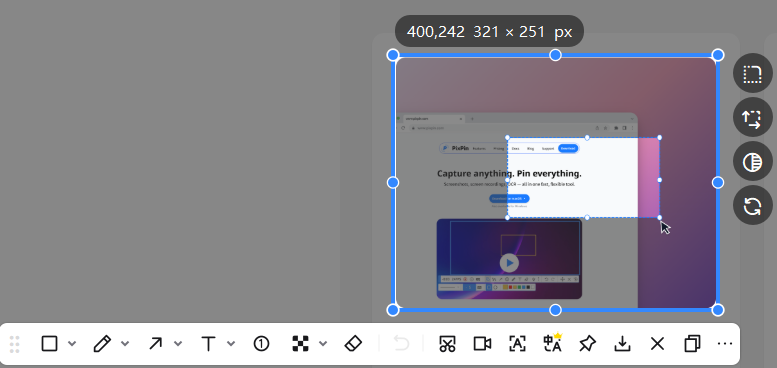Start long screenshot with the scissors icon

click(x=447, y=343)
